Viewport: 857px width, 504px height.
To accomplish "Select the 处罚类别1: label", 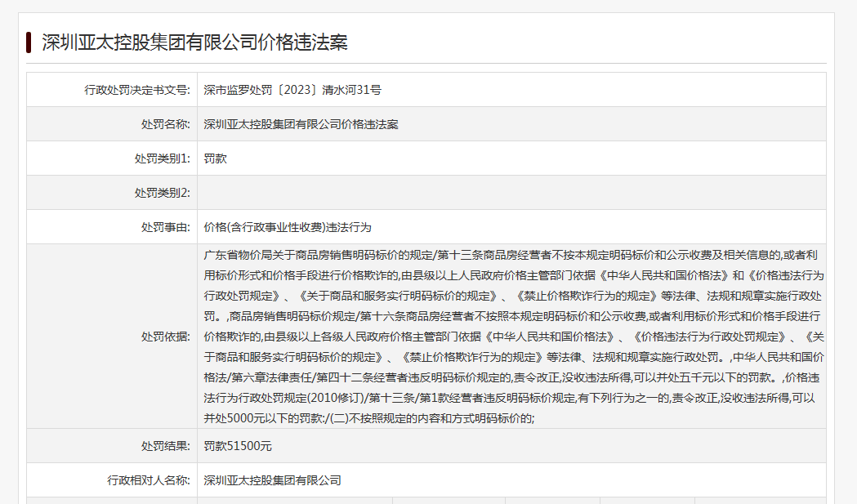I will pyautogui.click(x=163, y=158).
